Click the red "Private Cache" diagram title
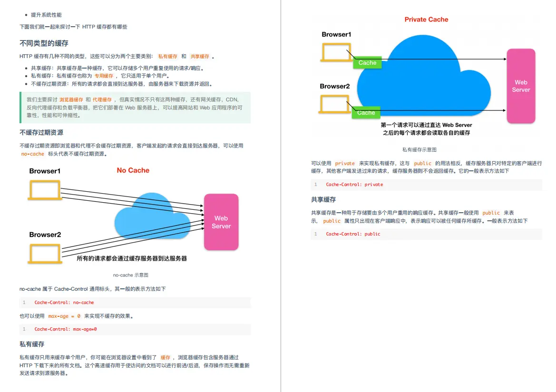The height and width of the screenshot is (392, 556). (x=426, y=20)
